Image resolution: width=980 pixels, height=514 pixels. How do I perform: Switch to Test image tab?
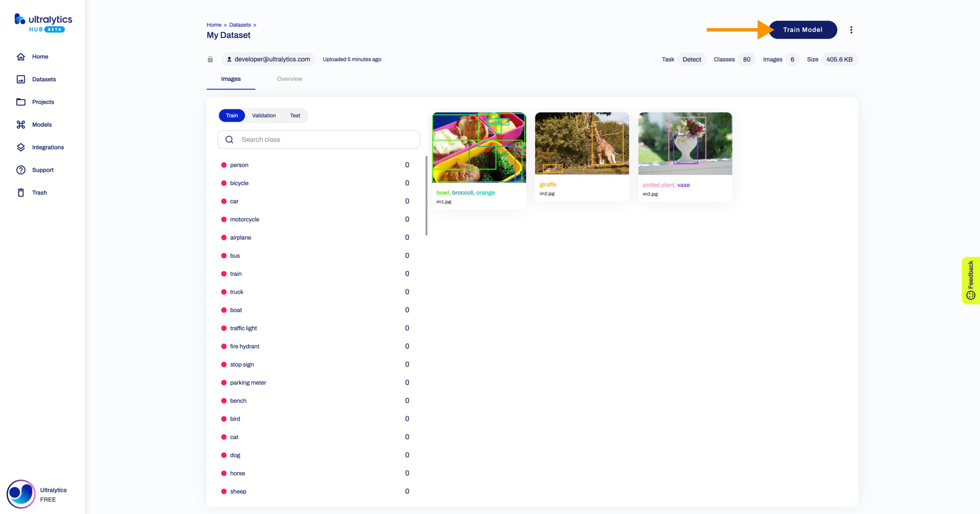295,116
